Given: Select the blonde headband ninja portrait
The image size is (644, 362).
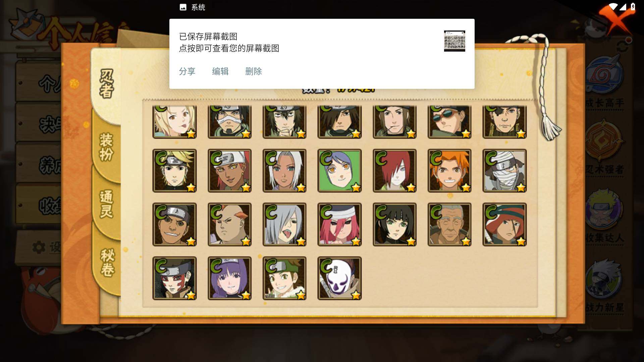Looking at the screenshot, I should pyautogui.click(x=174, y=171).
